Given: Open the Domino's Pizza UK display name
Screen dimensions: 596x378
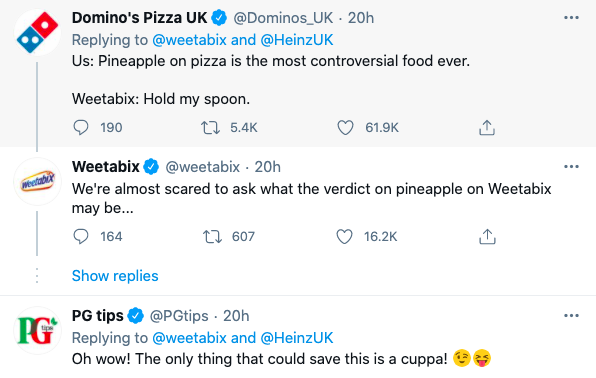Looking at the screenshot, I should point(139,17).
